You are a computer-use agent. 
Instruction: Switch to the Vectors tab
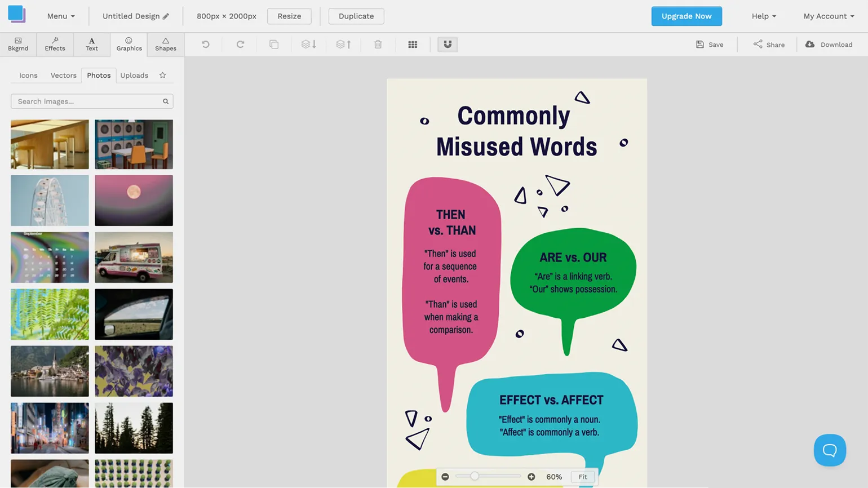tap(63, 76)
